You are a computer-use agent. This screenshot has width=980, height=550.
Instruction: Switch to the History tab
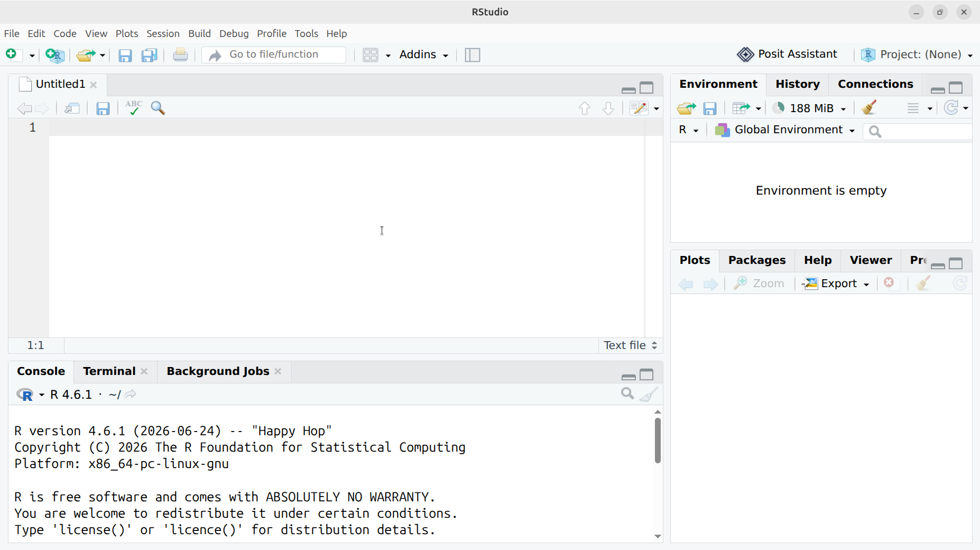(797, 84)
